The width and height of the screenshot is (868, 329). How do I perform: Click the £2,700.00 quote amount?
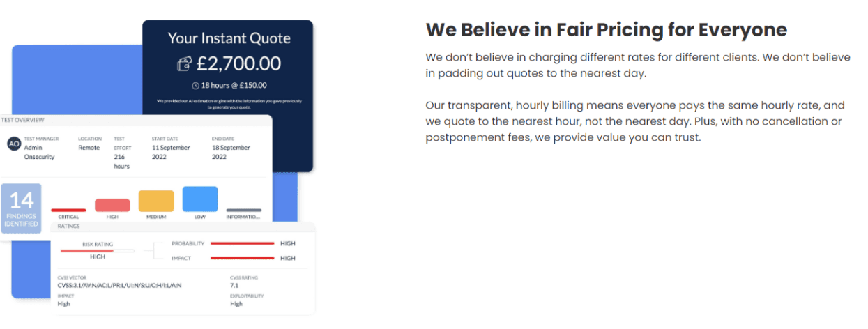(238, 64)
